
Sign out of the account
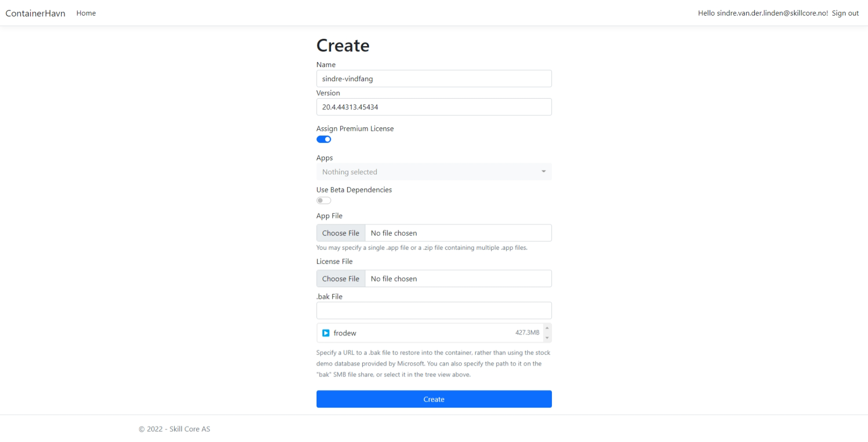845,13
